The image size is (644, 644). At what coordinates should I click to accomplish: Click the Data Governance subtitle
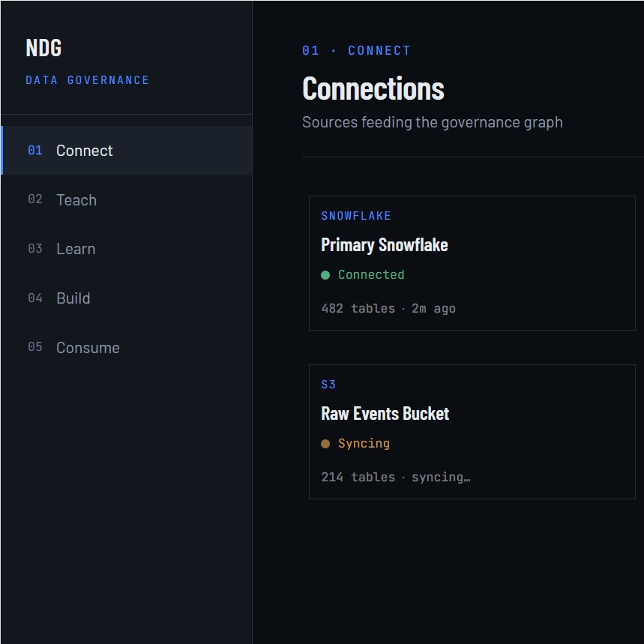pos(88,80)
